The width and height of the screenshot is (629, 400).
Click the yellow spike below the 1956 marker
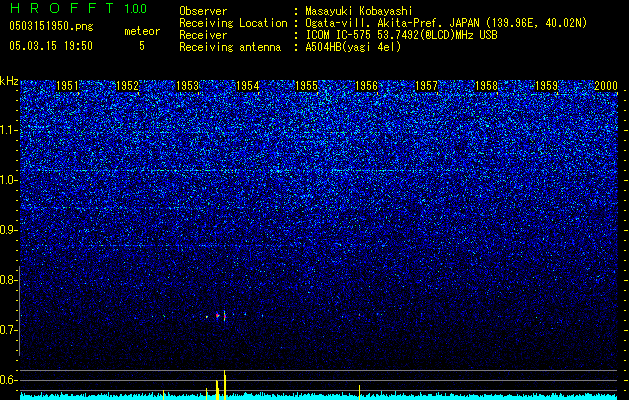pos(359,392)
